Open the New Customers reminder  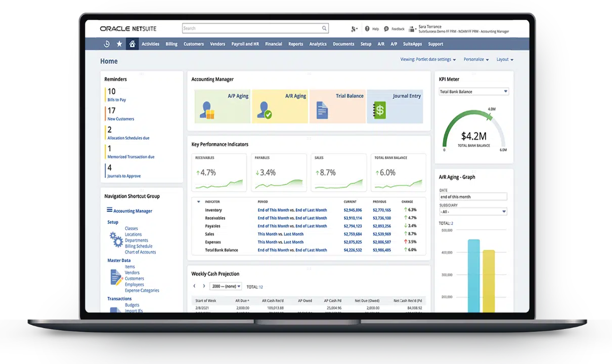[121, 119]
